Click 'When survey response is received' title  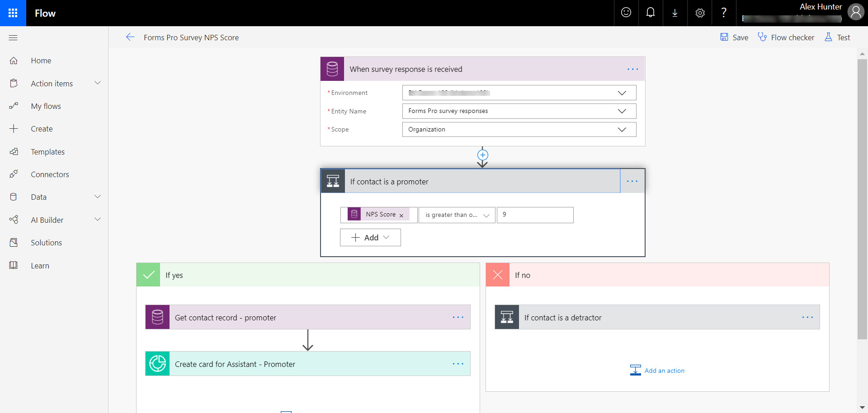tap(406, 69)
